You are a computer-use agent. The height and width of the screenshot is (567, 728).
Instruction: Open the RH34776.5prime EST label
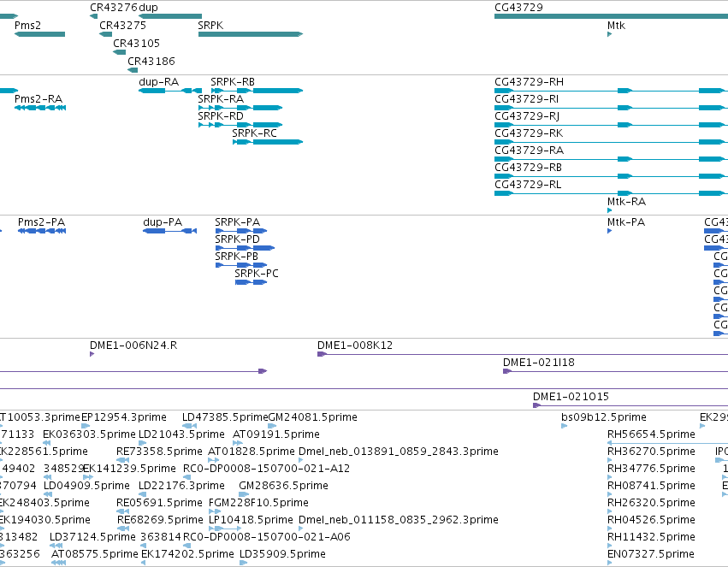[651, 469]
